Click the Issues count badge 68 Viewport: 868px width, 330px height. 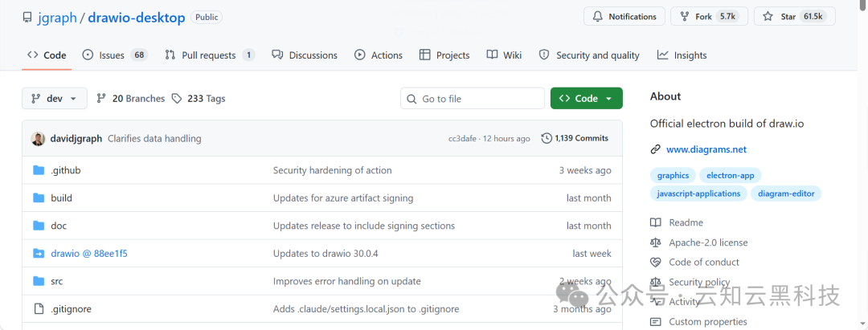tap(140, 55)
